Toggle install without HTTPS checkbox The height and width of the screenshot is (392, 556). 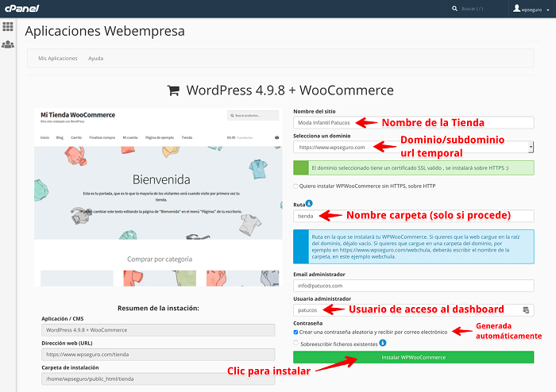click(295, 186)
